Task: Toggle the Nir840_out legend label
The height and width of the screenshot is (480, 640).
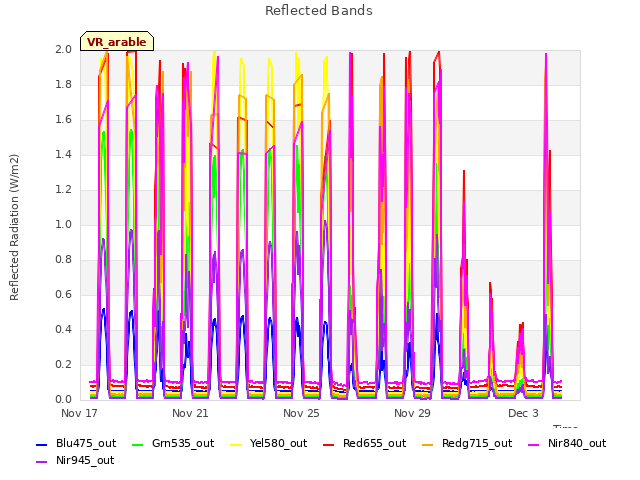Action: 577,444
